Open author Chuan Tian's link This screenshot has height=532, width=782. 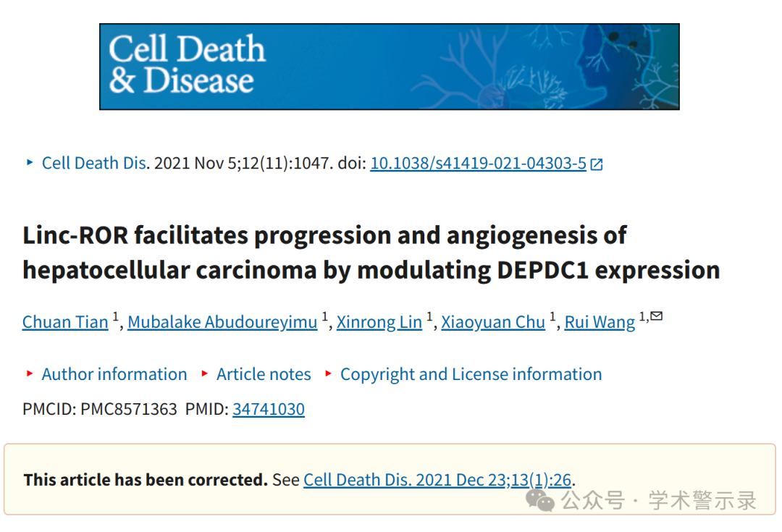tap(65, 322)
